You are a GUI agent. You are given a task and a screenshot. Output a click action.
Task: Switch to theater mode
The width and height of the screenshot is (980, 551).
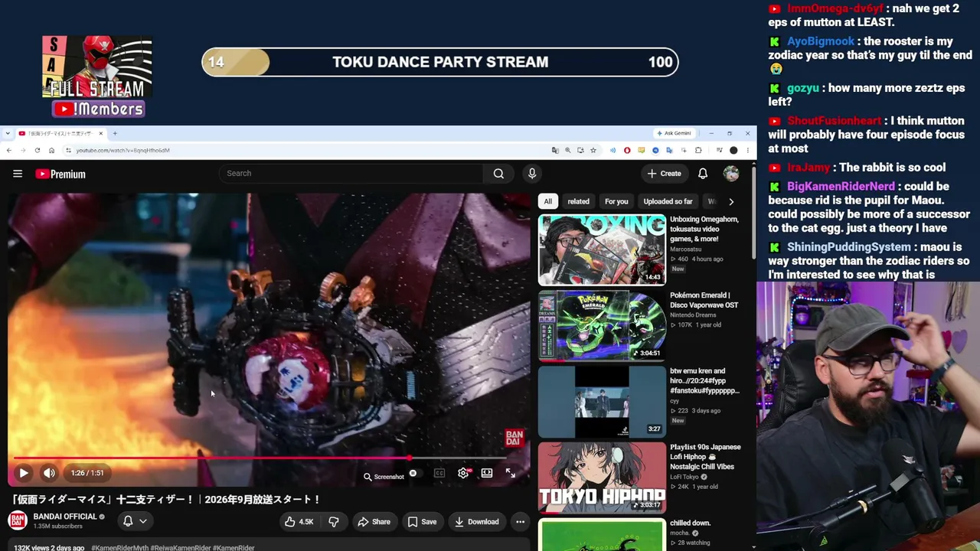487,474
